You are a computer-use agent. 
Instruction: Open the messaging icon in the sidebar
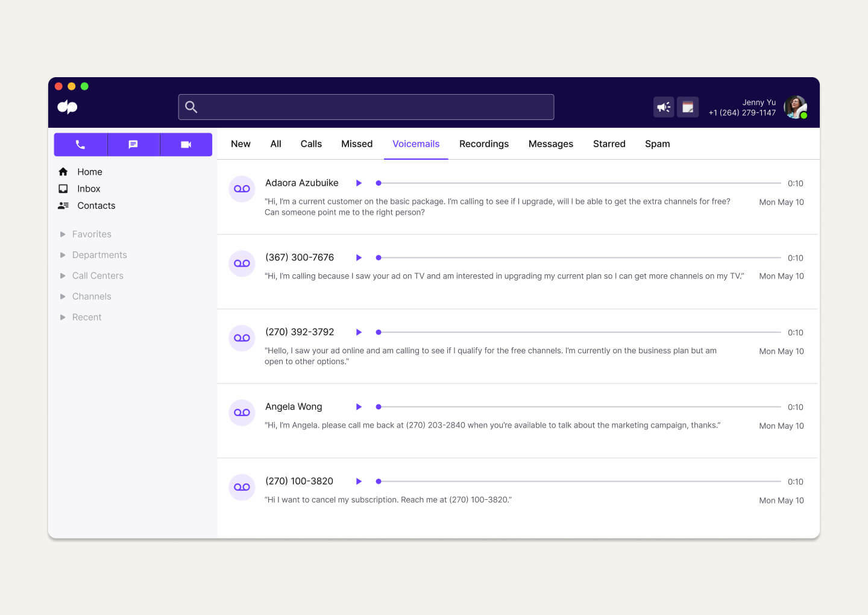(133, 144)
